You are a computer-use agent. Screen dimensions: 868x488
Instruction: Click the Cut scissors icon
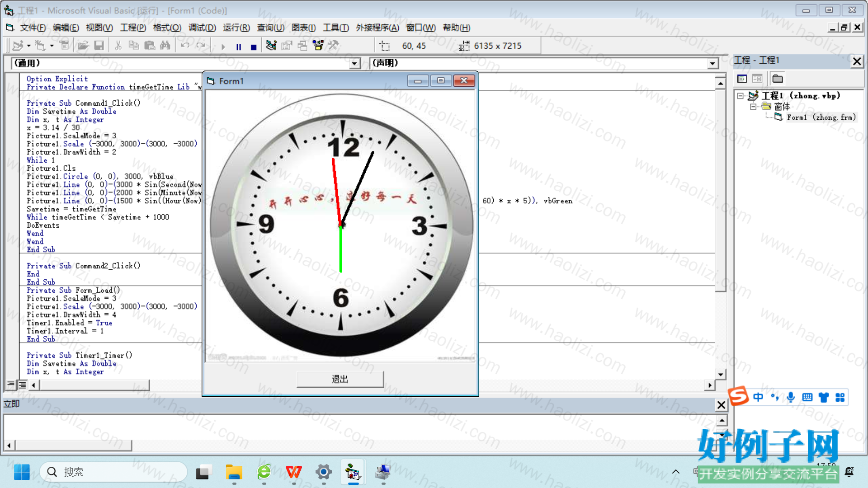[x=118, y=46]
